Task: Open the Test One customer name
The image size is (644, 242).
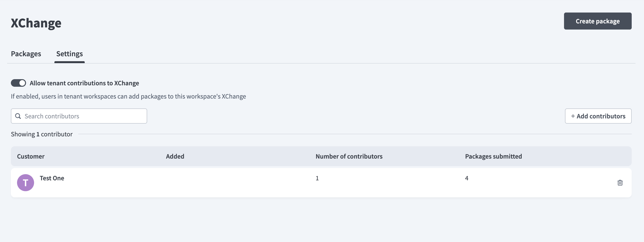Action: (52, 178)
